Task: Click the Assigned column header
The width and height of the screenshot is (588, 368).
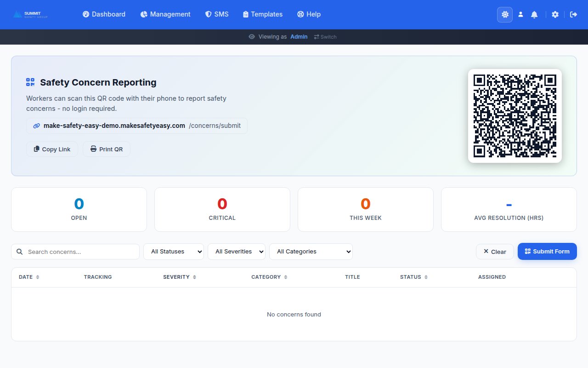Action: point(492,277)
